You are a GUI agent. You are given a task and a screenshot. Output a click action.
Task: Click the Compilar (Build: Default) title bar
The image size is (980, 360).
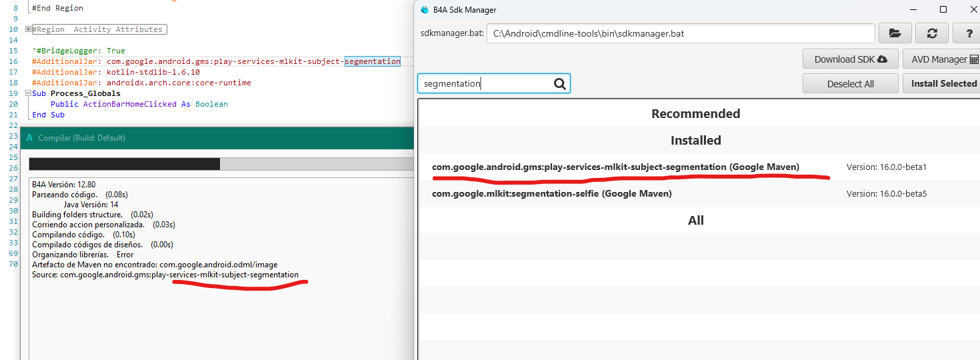point(217,138)
